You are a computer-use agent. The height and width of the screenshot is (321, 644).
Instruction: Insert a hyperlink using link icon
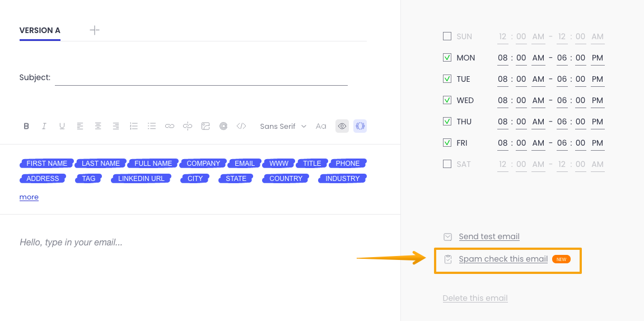[170, 127]
